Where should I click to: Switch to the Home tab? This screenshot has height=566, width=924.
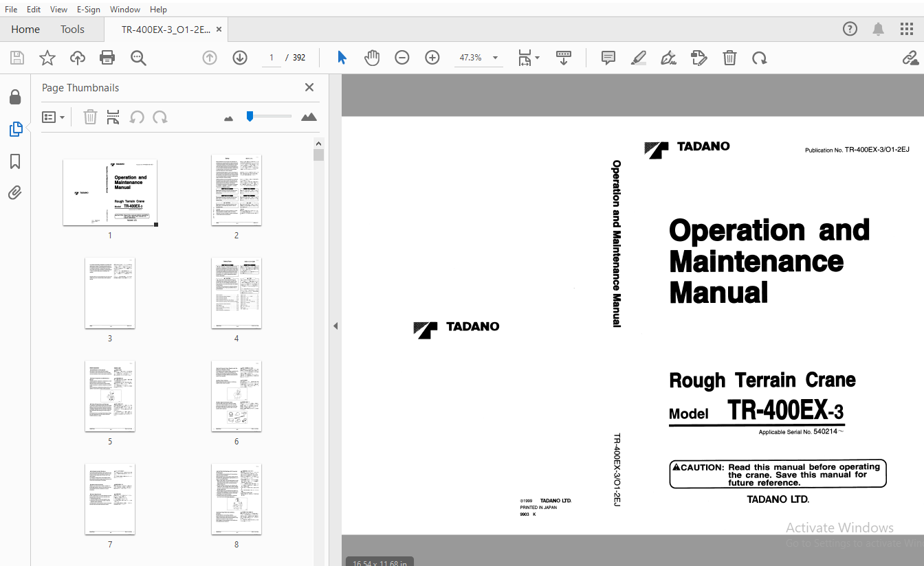tap(25, 29)
